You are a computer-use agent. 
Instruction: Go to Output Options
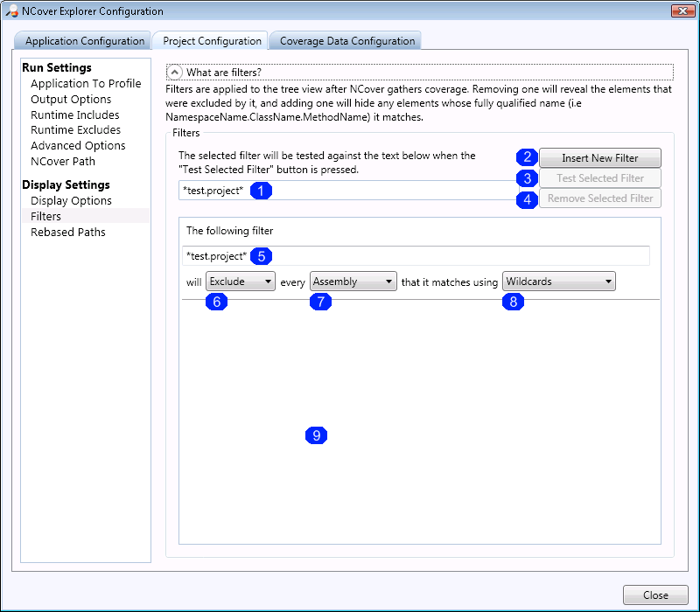71,99
